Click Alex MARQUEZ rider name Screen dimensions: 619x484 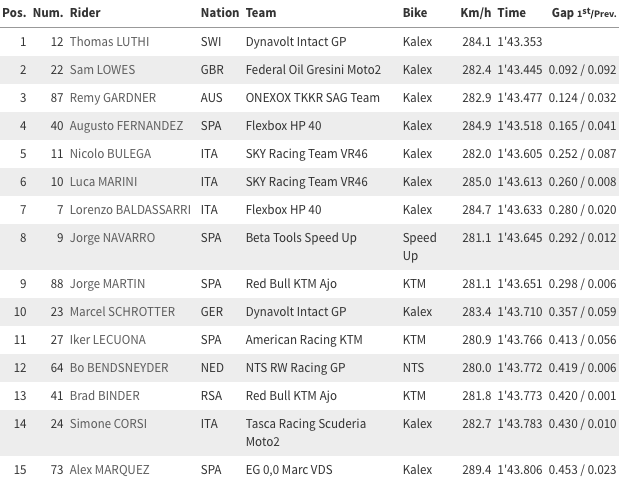(109, 470)
